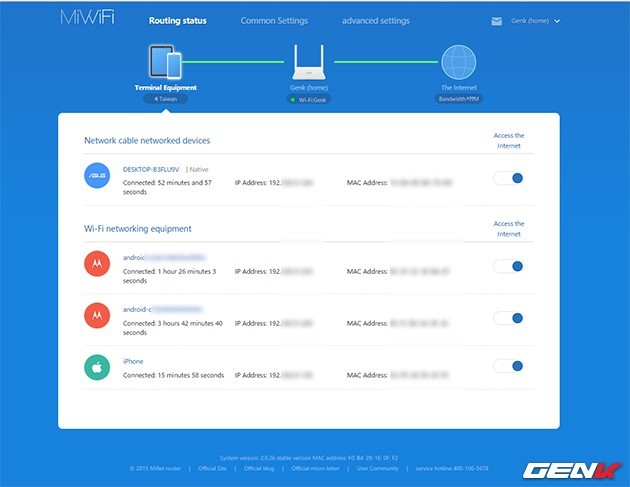Click the Wi-Fi networking equipment heading
This screenshot has width=630, height=487.
coord(137,229)
